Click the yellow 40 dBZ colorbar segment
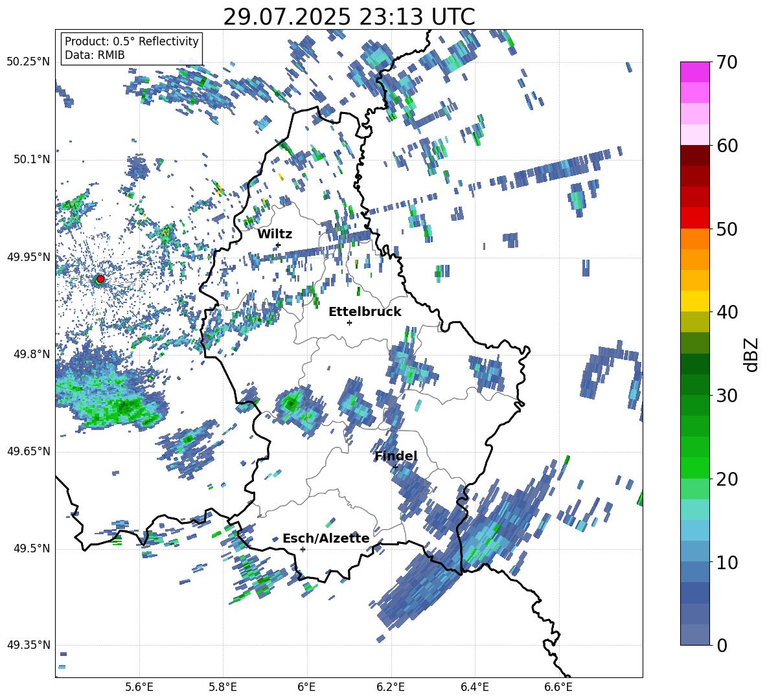Image resolution: width=767 pixels, height=700 pixels. click(695, 301)
